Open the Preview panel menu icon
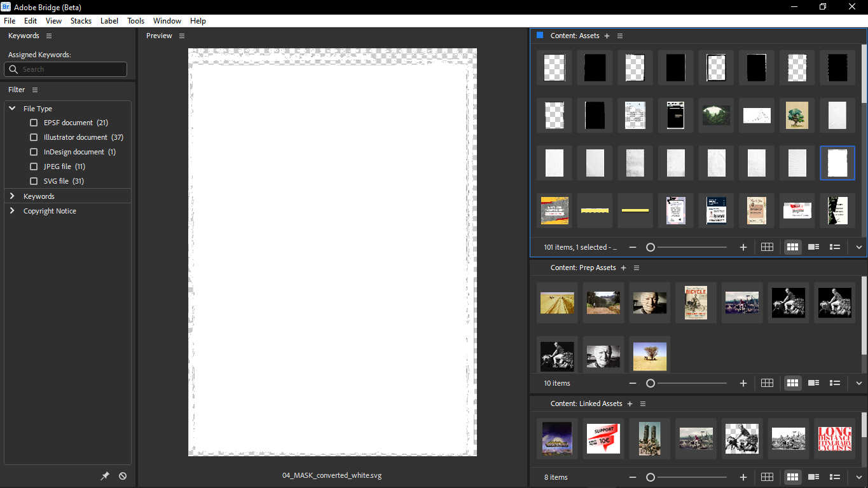868x488 pixels. [182, 36]
